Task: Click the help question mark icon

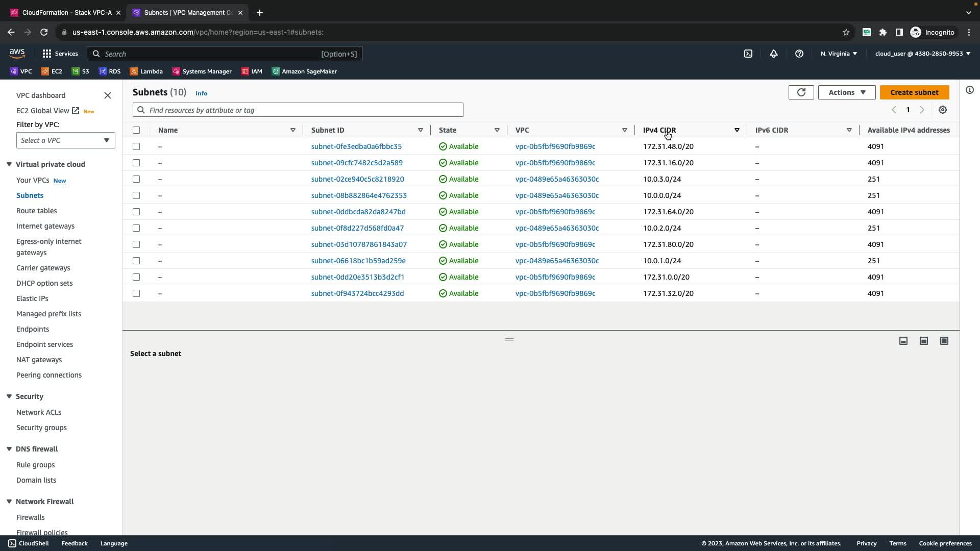Action: point(799,54)
